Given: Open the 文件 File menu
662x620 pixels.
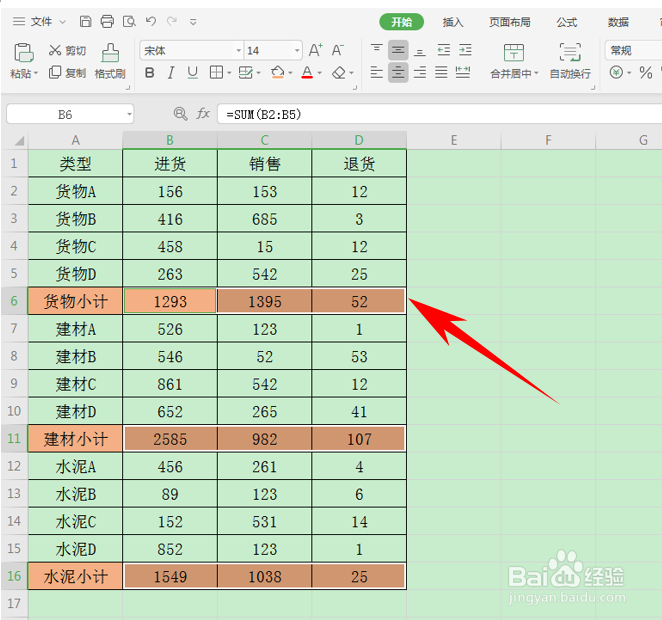Looking at the screenshot, I should (41, 21).
